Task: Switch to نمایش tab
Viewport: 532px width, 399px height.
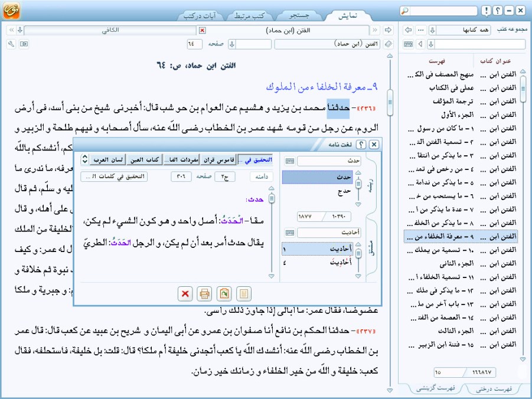Action: (348, 15)
